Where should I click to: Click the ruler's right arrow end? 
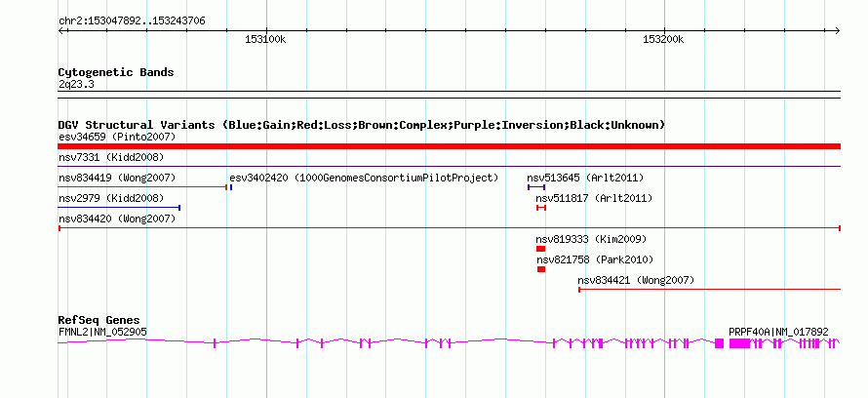(x=838, y=30)
